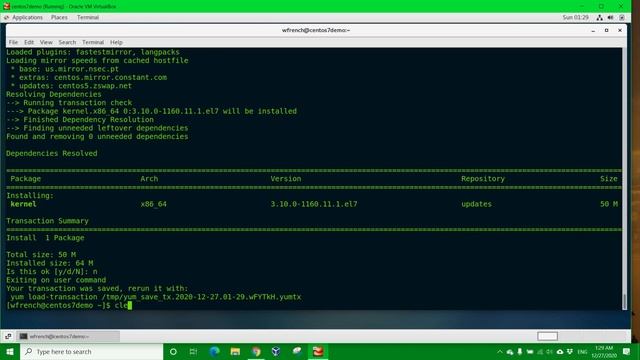Image resolution: width=640 pixels, height=360 pixels.
Task: Minimize the wfrench@centos7demo terminal window
Action: 593,30
